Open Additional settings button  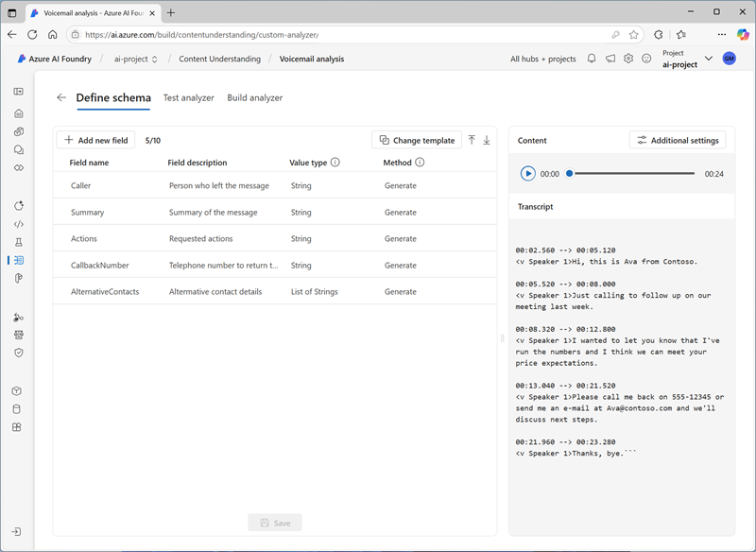tap(678, 140)
